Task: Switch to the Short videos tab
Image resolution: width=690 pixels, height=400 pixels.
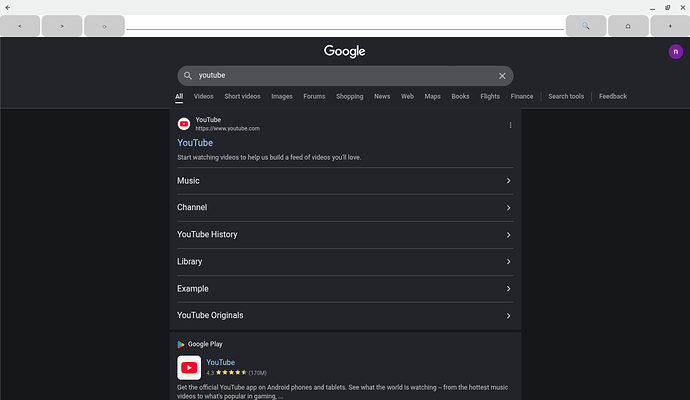Action: tap(242, 96)
